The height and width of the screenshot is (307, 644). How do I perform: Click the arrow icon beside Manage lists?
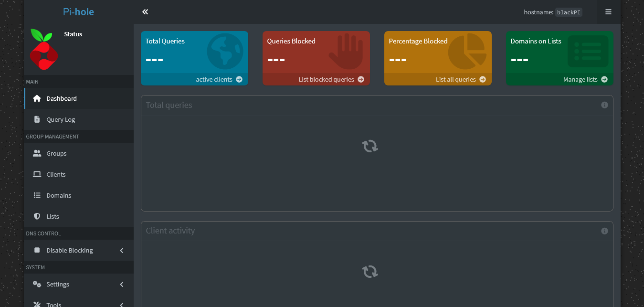[604, 80]
